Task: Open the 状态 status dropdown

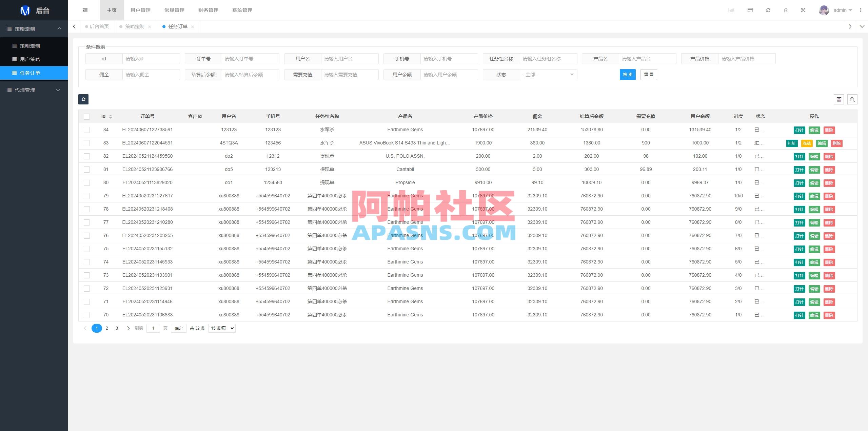Action: pos(548,75)
